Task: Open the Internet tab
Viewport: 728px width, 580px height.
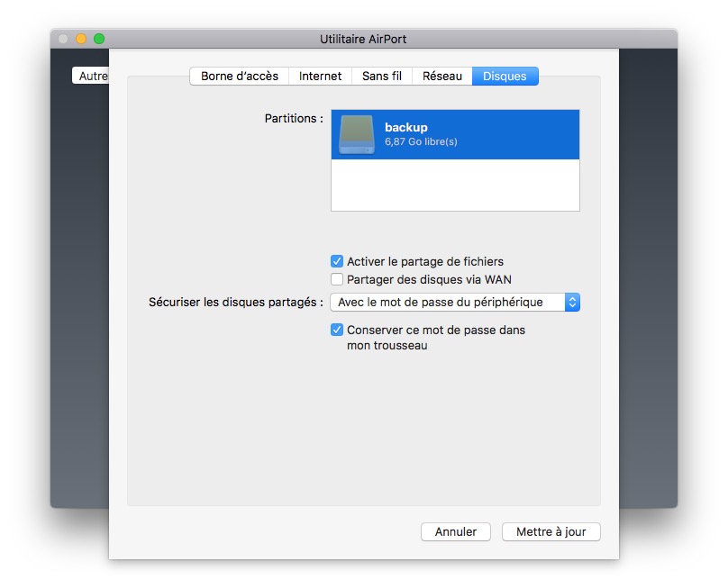Action: (x=320, y=76)
